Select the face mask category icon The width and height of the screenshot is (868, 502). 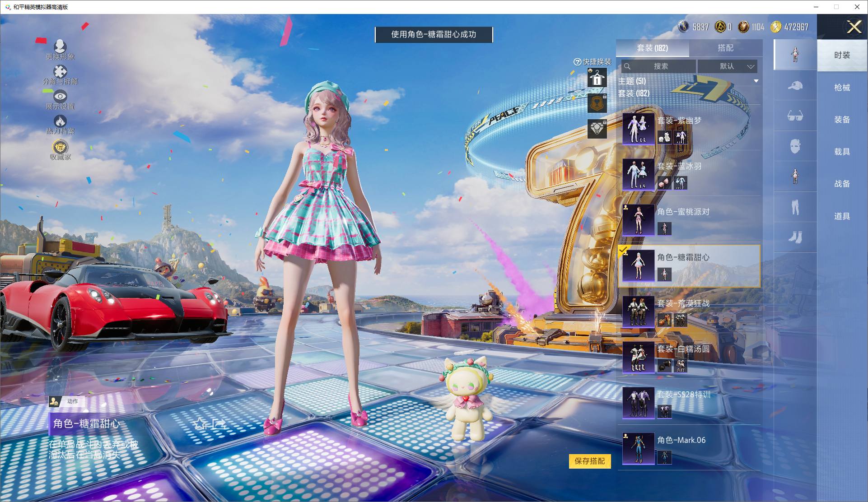pyautogui.click(x=795, y=146)
